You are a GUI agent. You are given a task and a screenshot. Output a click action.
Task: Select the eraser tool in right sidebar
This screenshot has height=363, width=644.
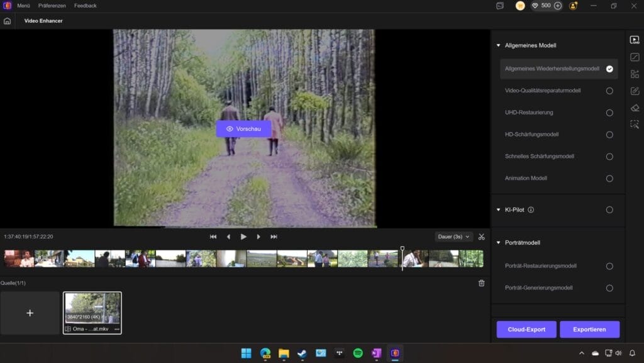pos(635,108)
